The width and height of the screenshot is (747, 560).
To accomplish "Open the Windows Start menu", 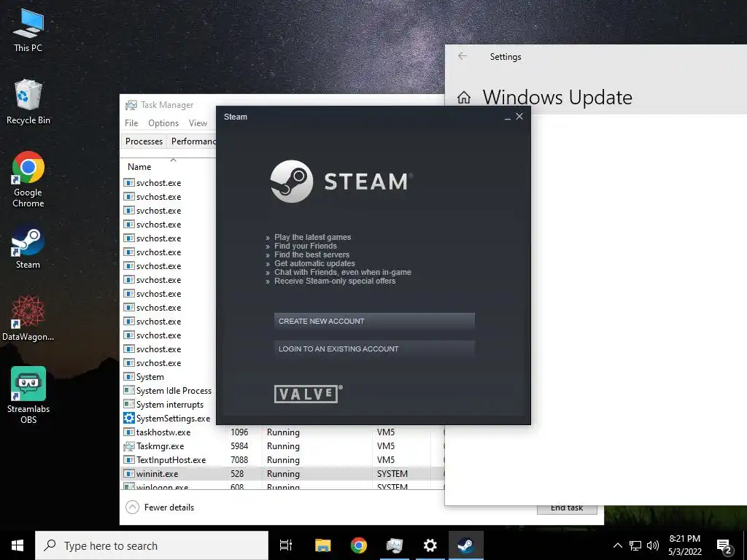I will (x=18, y=545).
